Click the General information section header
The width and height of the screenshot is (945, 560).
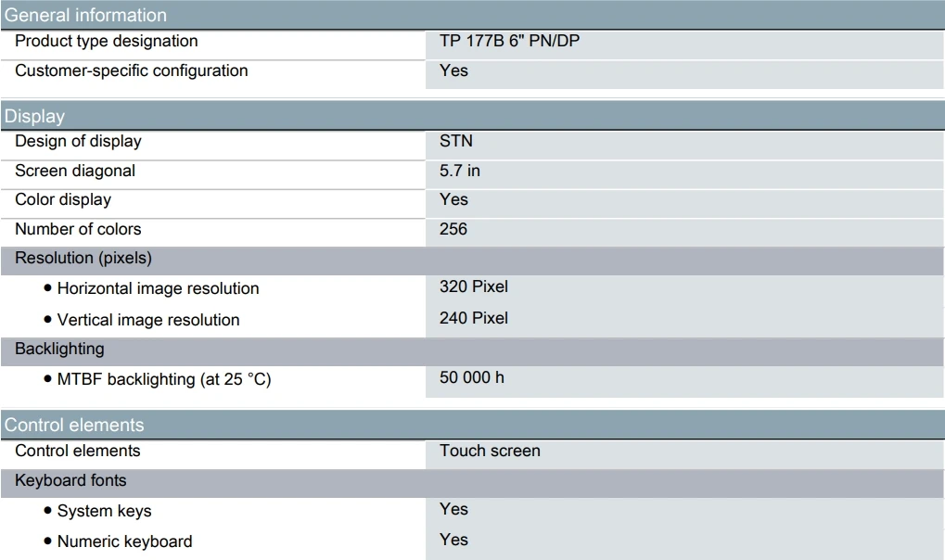click(x=86, y=15)
